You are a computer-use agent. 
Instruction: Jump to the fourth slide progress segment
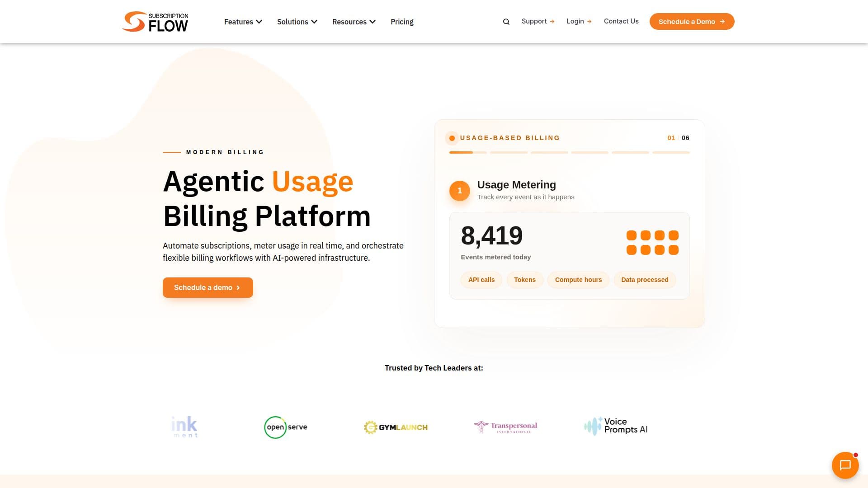(590, 153)
